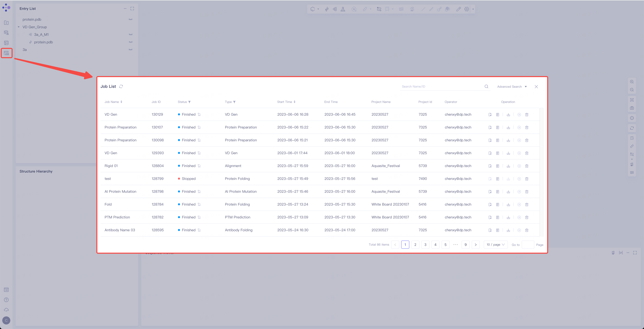
Task: Click the notification bell for job 128804
Action: pos(199,166)
